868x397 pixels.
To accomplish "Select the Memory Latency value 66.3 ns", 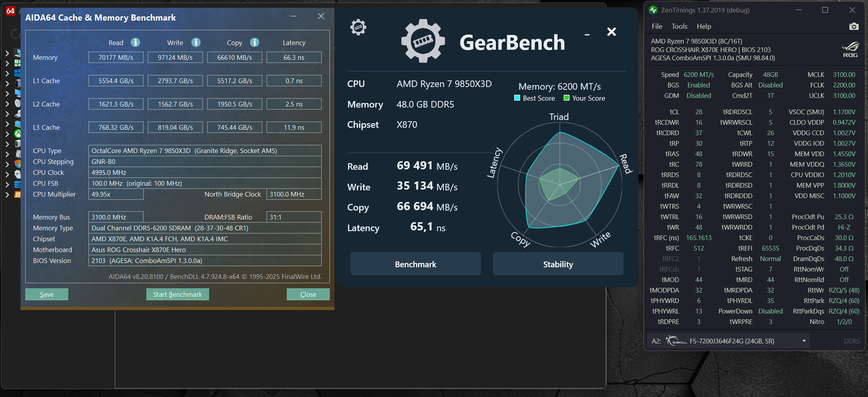I will click(294, 57).
